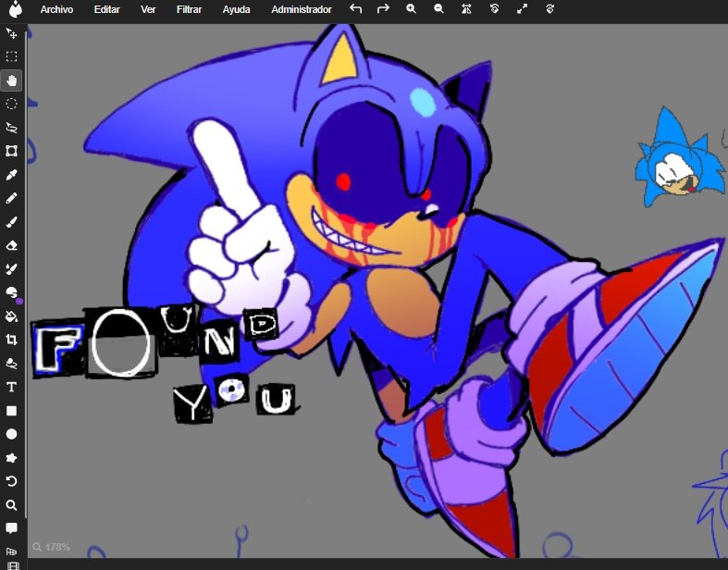Zoom out with the minus magnifier

pyautogui.click(x=438, y=9)
